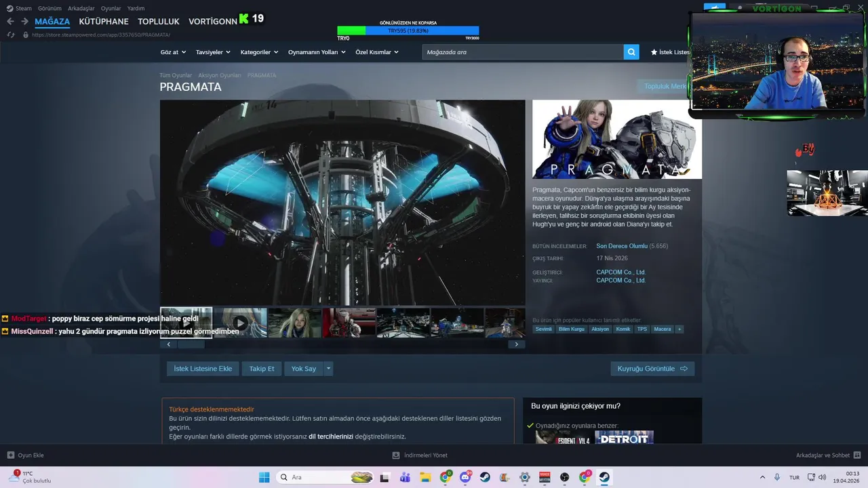868x488 pixels.
Task: Open the Oyunlar menu
Action: [x=111, y=8]
